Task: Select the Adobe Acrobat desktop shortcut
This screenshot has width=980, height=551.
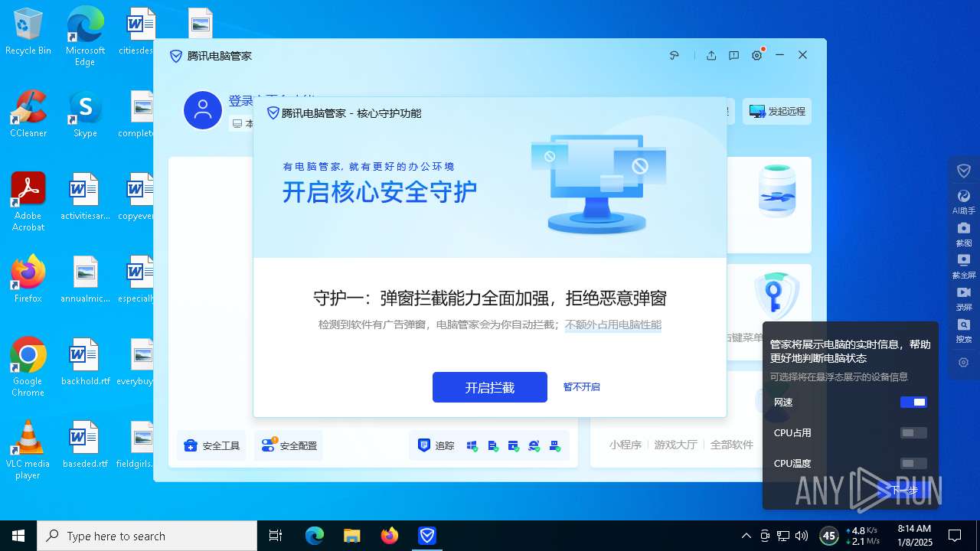Action: point(28,201)
